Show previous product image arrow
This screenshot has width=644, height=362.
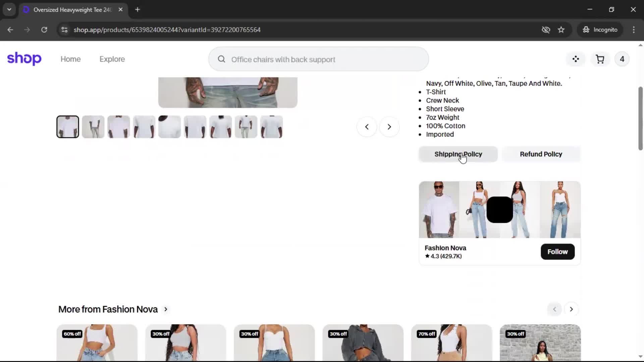(367, 127)
